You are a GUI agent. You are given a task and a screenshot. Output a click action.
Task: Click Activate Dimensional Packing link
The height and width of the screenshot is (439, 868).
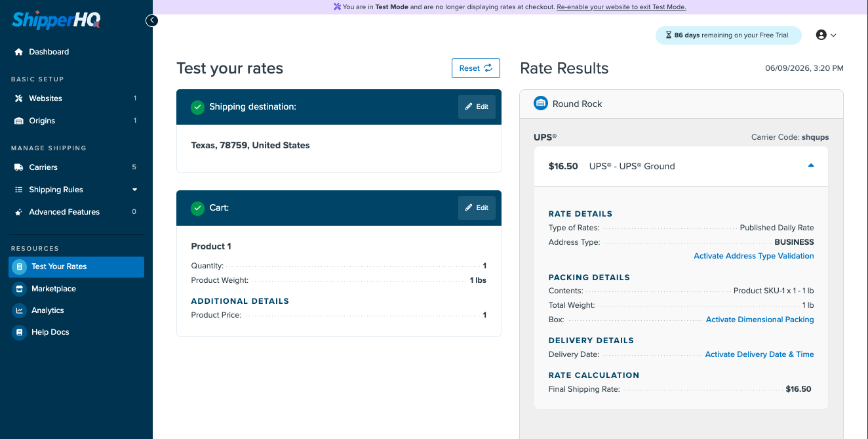point(760,320)
